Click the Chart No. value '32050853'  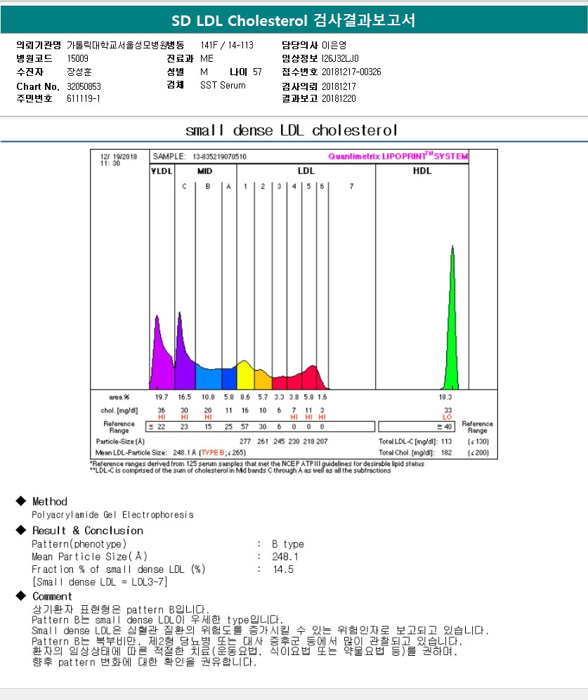pyautogui.click(x=84, y=86)
